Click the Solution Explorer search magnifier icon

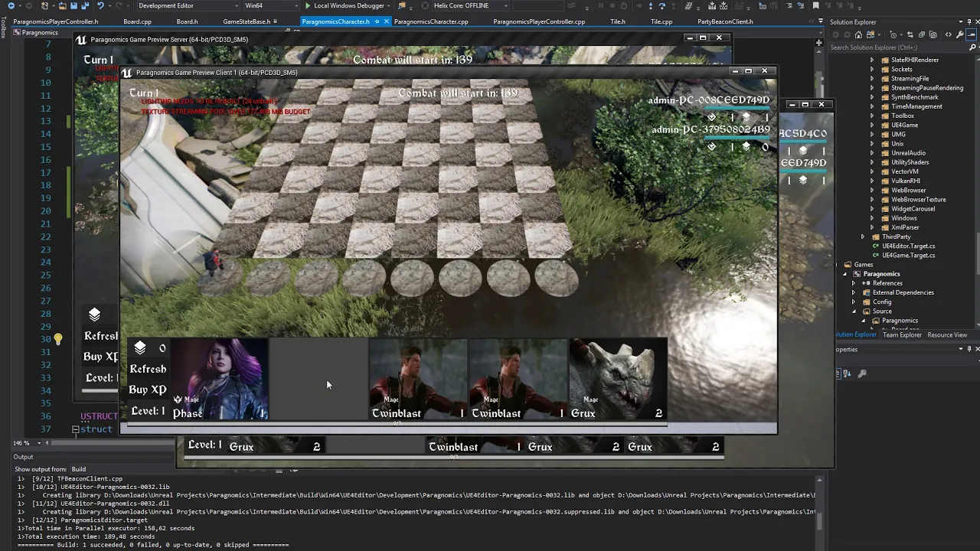(x=972, y=47)
